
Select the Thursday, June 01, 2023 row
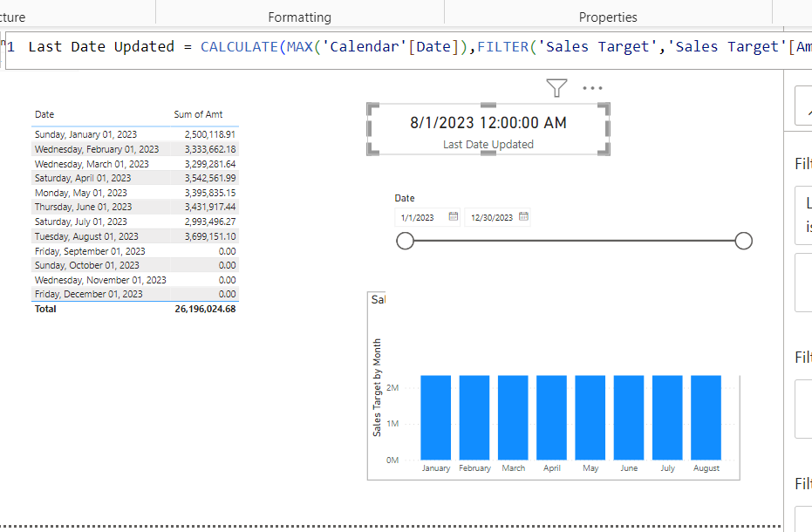134,208
